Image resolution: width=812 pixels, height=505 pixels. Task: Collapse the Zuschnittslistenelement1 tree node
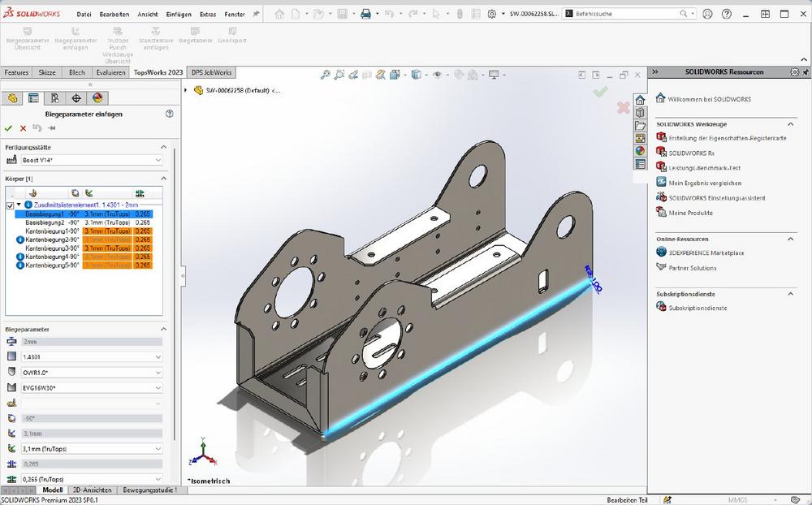click(x=19, y=205)
